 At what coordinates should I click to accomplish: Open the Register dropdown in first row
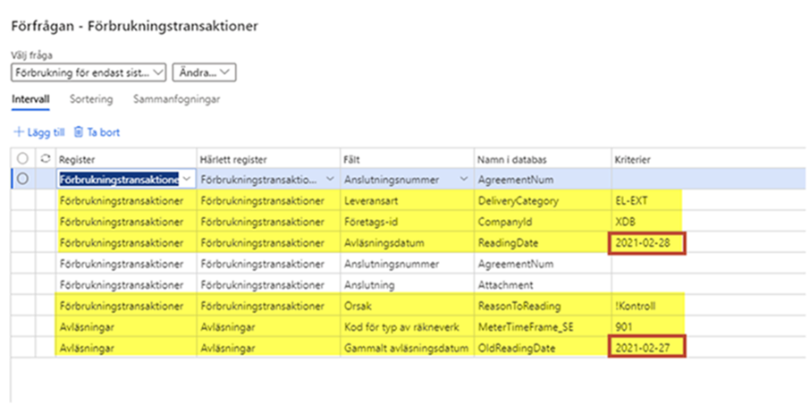(185, 179)
